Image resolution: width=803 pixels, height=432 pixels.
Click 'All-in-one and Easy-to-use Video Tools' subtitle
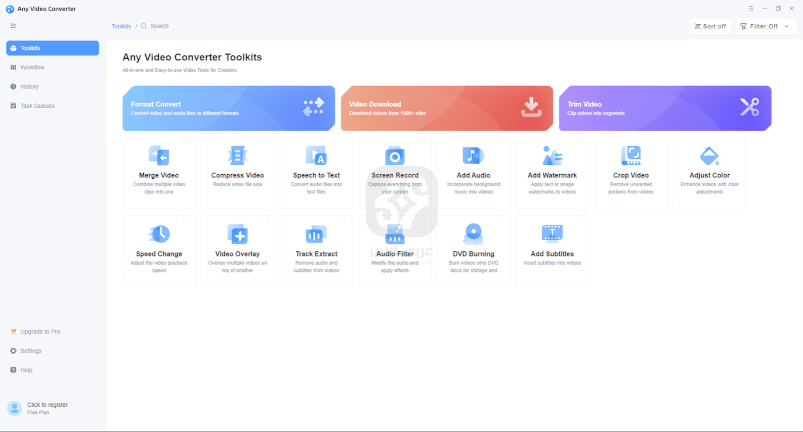click(x=179, y=70)
